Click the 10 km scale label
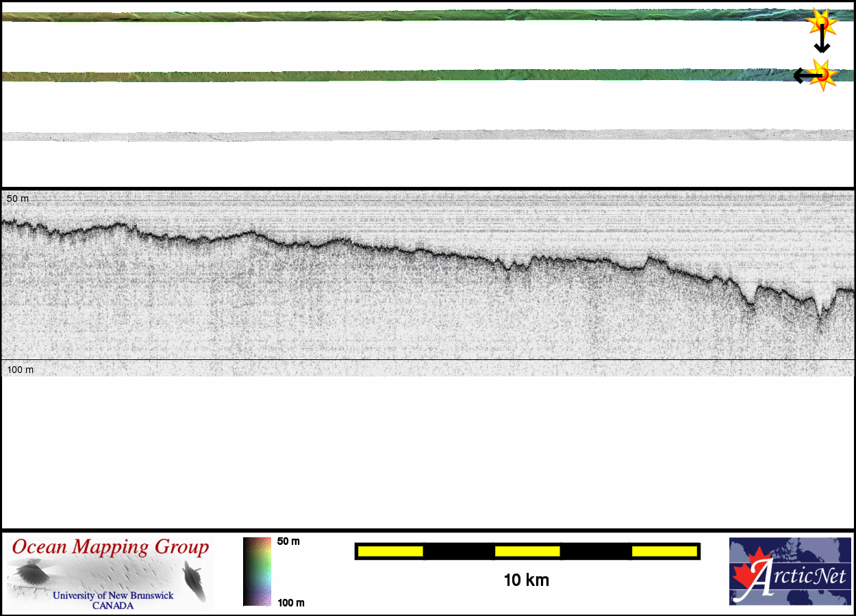This screenshot has width=856, height=616. click(526, 580)
